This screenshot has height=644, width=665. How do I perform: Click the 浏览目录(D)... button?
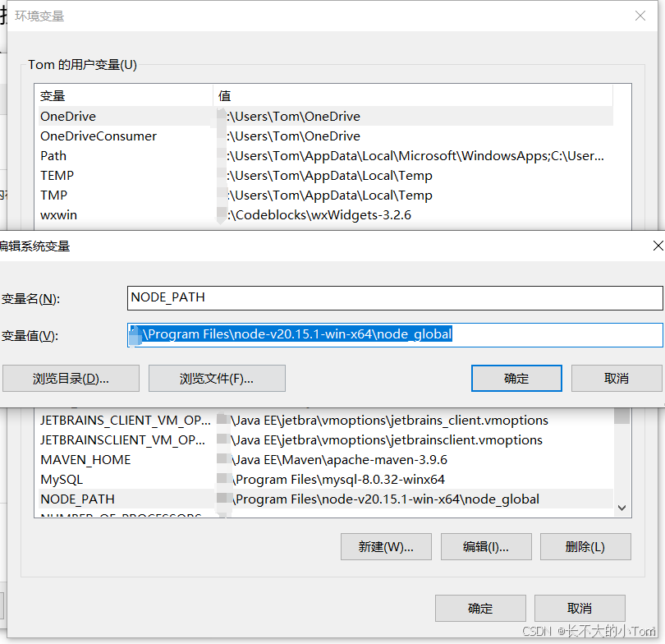coord(71,378)
